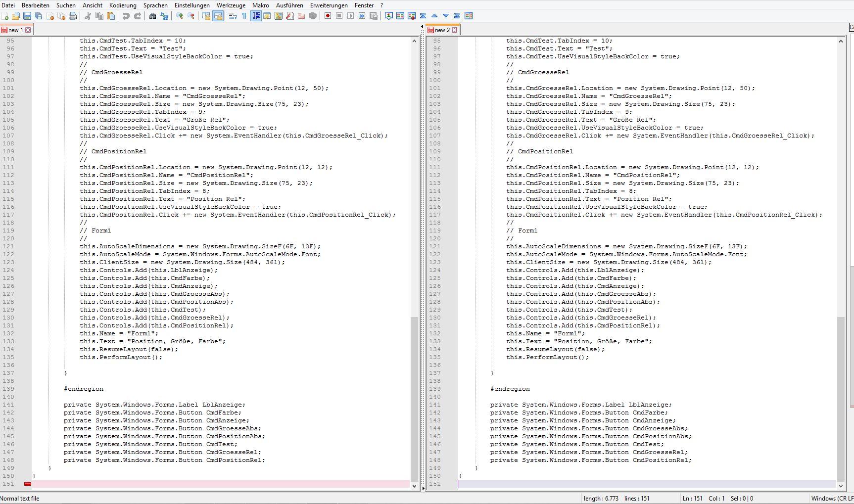Undo the last action with the Undo arrow
854x504 pixels.
coord(126,16)
